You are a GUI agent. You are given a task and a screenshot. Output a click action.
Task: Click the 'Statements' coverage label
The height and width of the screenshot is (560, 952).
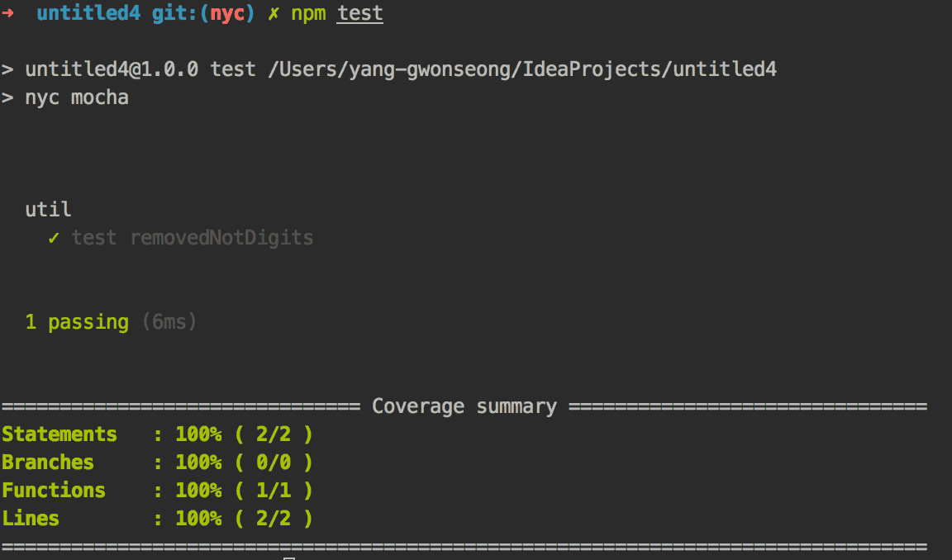click(59, 434)
